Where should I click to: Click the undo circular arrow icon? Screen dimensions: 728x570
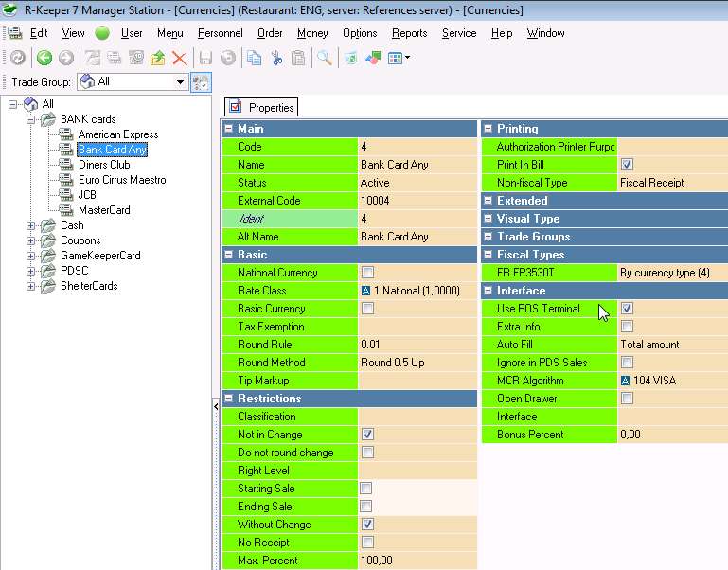228,58
